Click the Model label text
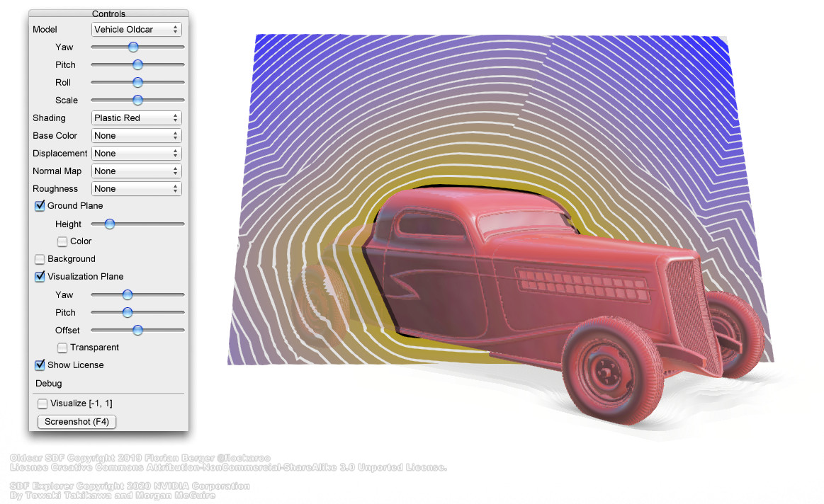Viewport: 824px width, 504px height. (45, 30)
